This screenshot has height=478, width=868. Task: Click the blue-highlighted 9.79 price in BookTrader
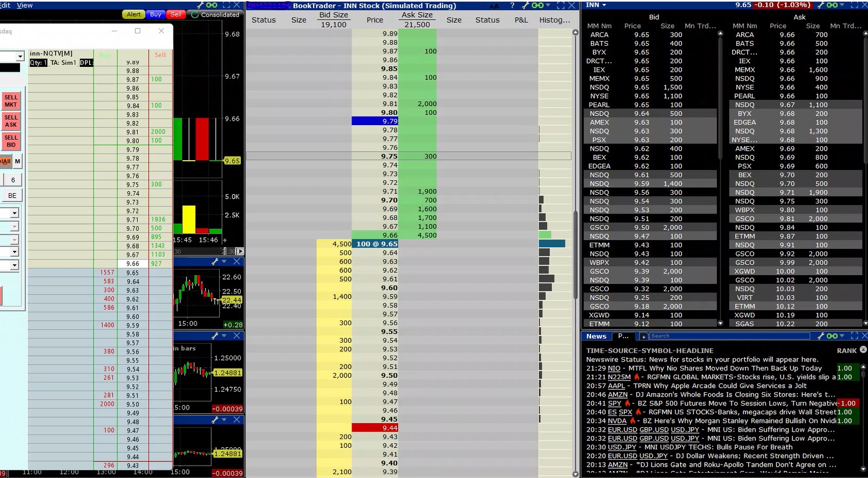tap(375, 121)
